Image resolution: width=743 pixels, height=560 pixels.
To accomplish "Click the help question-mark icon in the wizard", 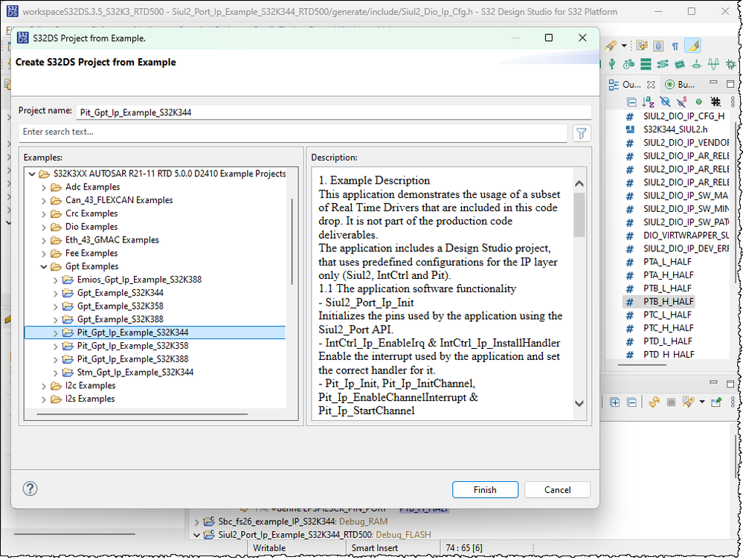I will [29, 489].
